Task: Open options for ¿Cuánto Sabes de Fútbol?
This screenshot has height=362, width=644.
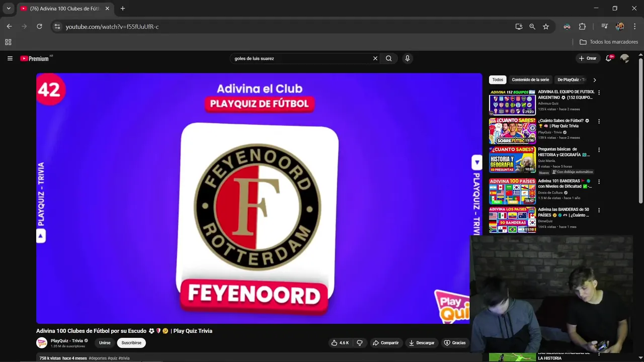Action: click(x=599, y=121)
